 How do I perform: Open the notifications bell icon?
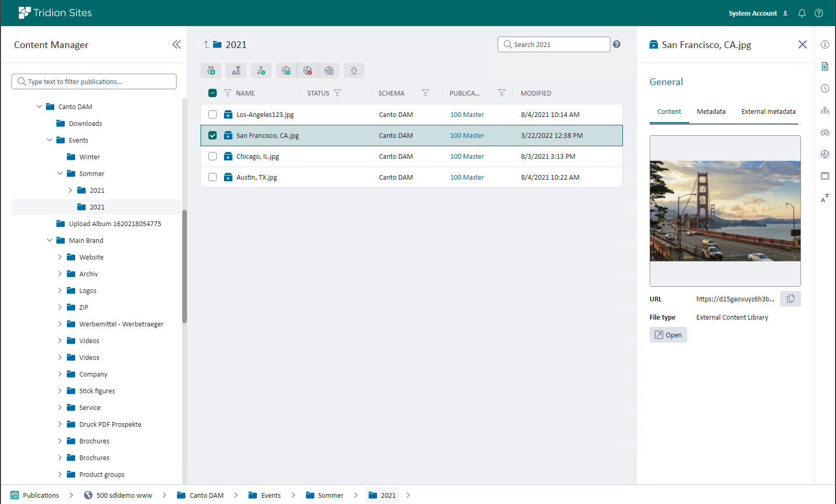802,13
